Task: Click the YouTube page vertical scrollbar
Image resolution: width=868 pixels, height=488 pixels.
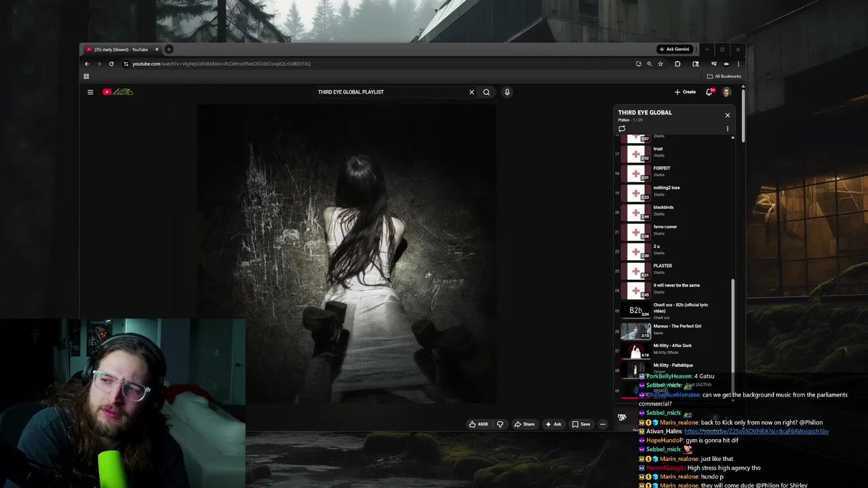Action: tap(743, 115)
